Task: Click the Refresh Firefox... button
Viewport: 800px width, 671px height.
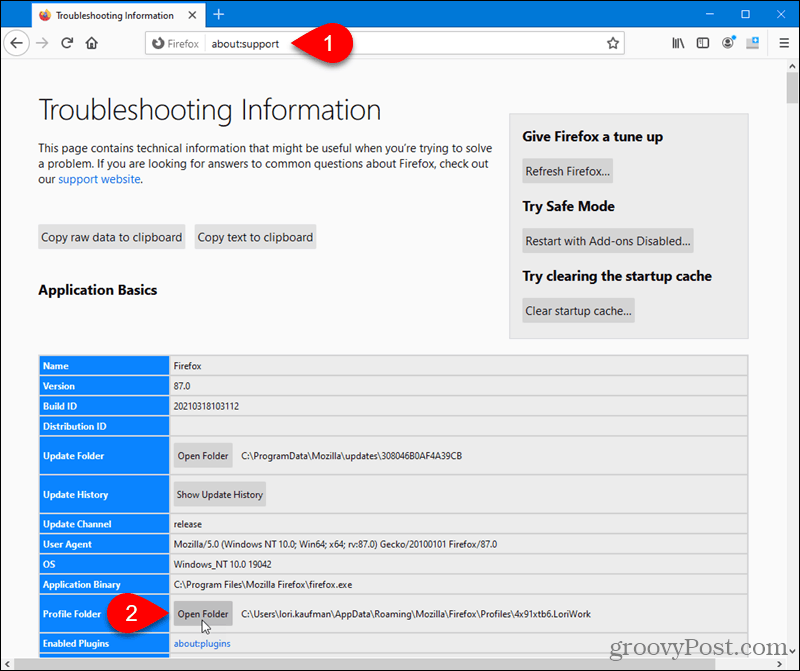Action: point(567,171)
